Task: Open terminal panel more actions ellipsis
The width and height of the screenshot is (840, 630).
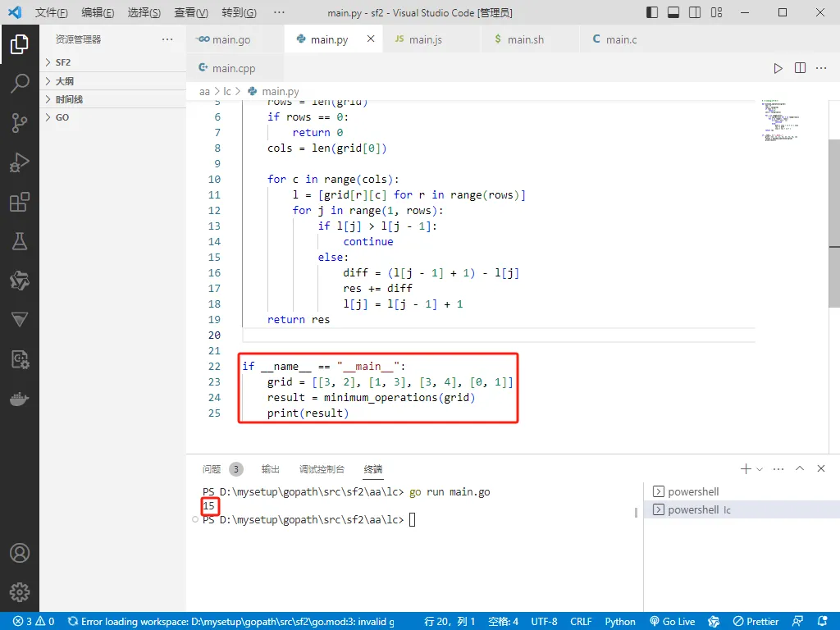Action: (x=778, y=468)
